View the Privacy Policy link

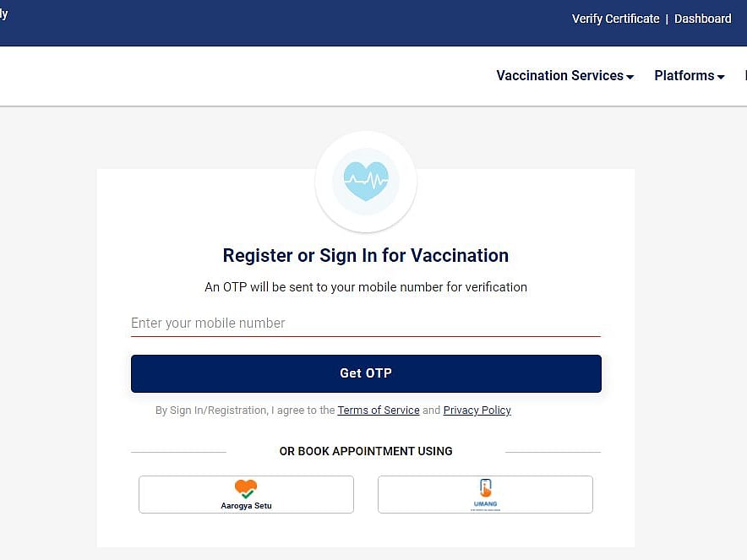[477, 410]
